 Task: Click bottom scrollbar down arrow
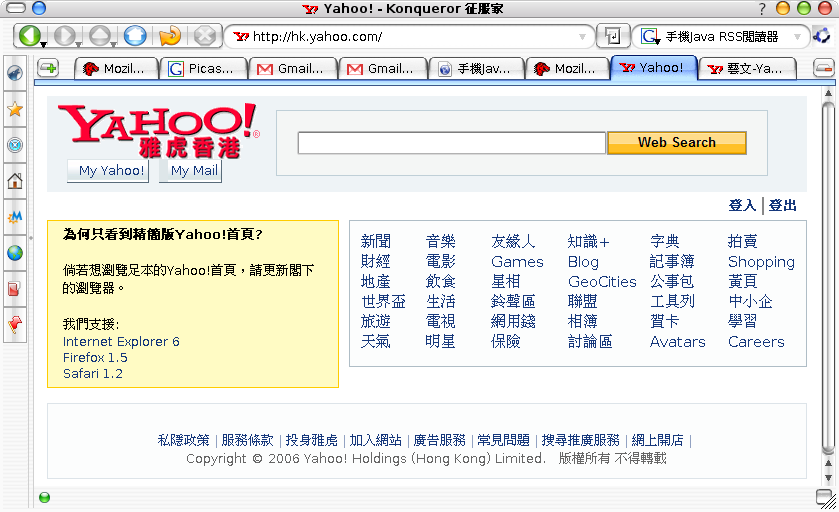click(x=828, y=478)
